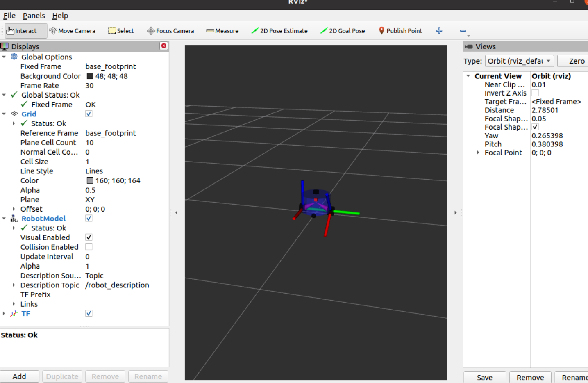Image resolution: width=588 pixels, height=383 pixels.
Task: Click the Grid display icon
Action: [14, 114]
